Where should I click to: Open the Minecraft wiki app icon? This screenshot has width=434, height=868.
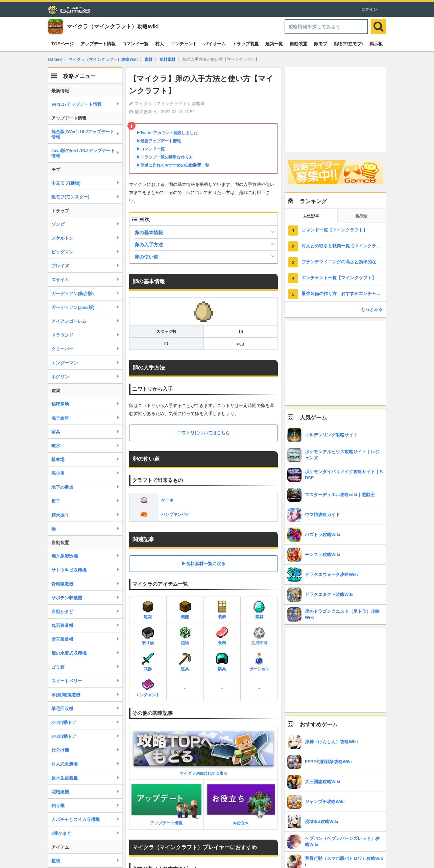click(x=55, y=26)
